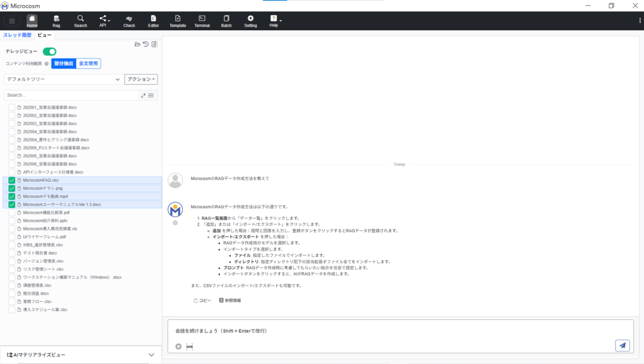Uncheck Microcosmユーザーマニュアル Ver.1.3.docx checkbox
The height and width of the screenshot is (364, 644).
(11, 204)
